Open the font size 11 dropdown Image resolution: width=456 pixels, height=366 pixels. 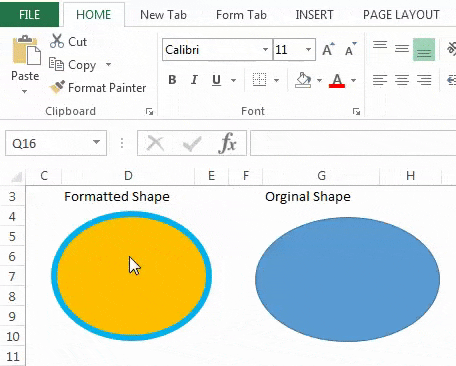pos(308,50)
